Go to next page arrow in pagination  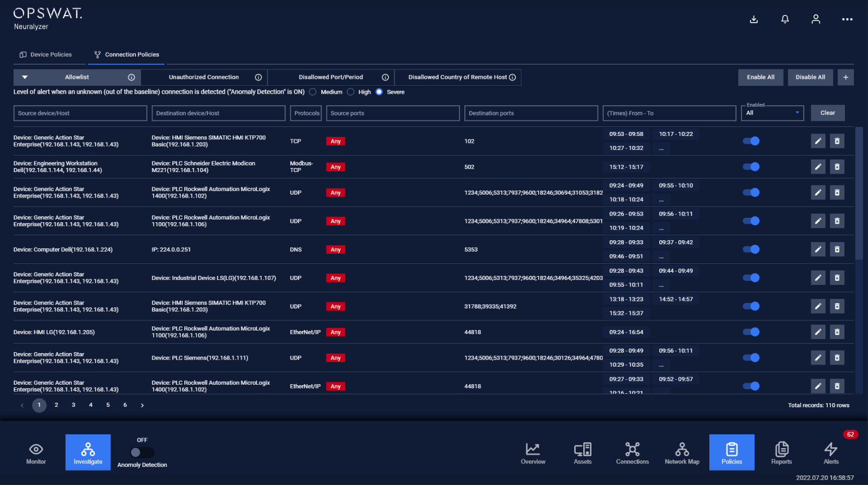[x=143, y=405]
